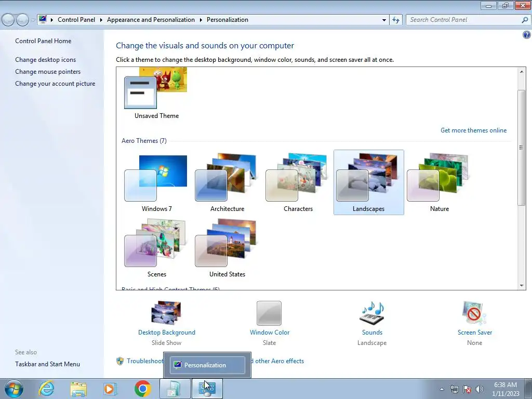Click the network tray icon

pos(454,389)
